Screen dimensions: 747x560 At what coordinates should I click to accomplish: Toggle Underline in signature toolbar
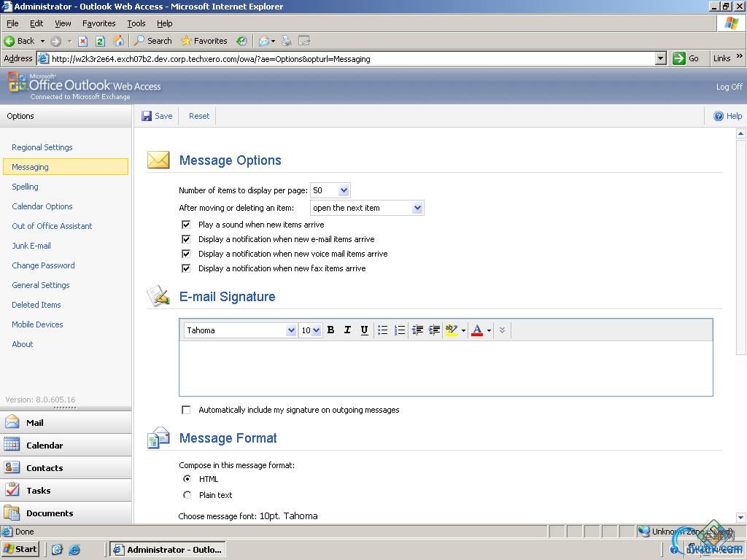364,330
